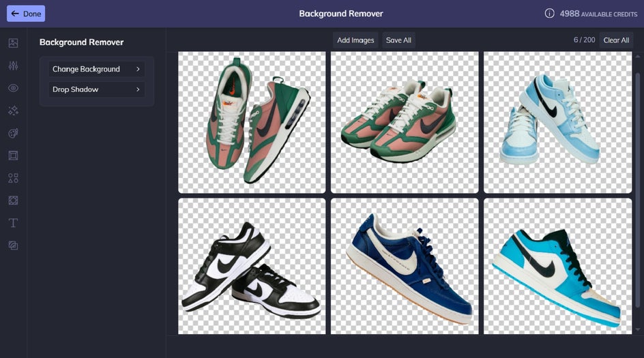Select the eye icon in the sidebar
Viewport: 644px width, 358px height.
pos(13,88)
